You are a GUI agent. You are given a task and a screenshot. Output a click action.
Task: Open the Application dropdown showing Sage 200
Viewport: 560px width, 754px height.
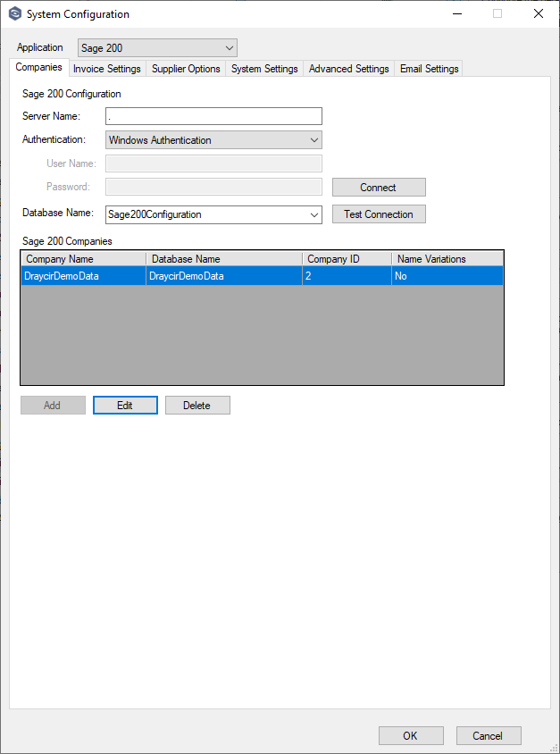click(x=158, y=48)
